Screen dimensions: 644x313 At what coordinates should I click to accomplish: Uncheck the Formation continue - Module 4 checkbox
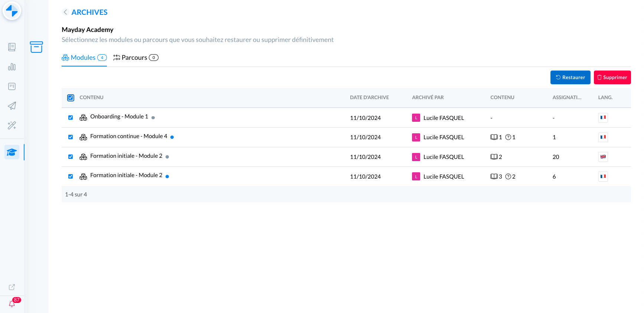(71, 137)
